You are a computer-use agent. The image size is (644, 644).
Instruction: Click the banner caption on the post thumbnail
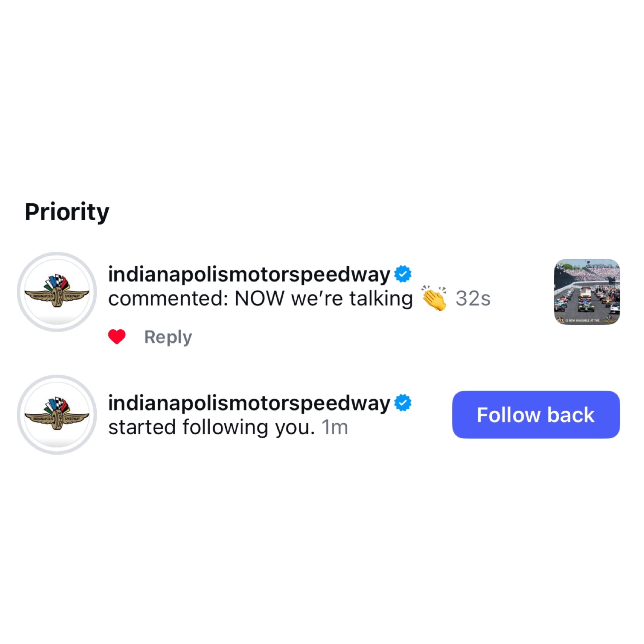pyautogui.click(x=587, y=320)
